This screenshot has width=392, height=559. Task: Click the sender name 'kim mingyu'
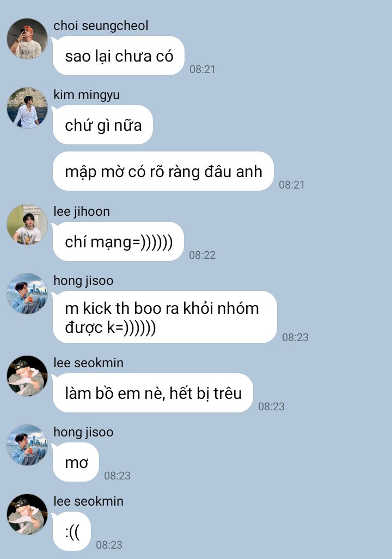[87, 95]
